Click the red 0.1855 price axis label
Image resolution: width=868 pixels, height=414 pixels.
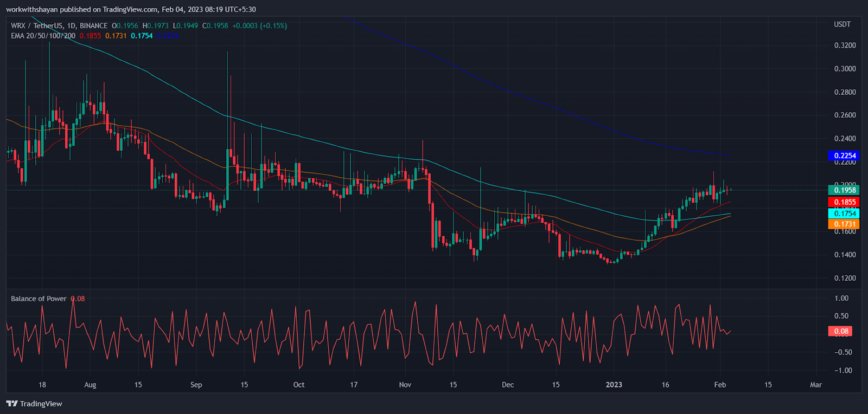[x=844, y=202]
